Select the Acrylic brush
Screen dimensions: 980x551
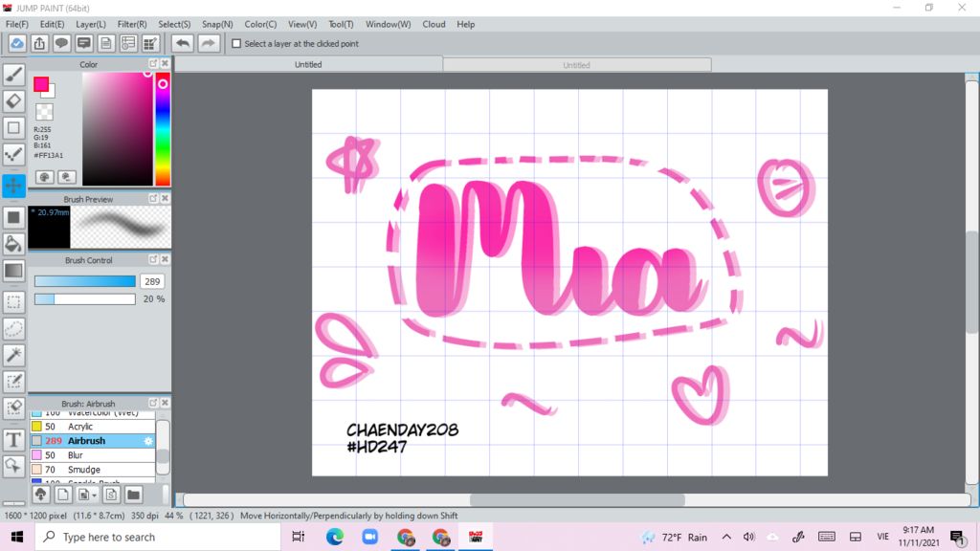93,427
